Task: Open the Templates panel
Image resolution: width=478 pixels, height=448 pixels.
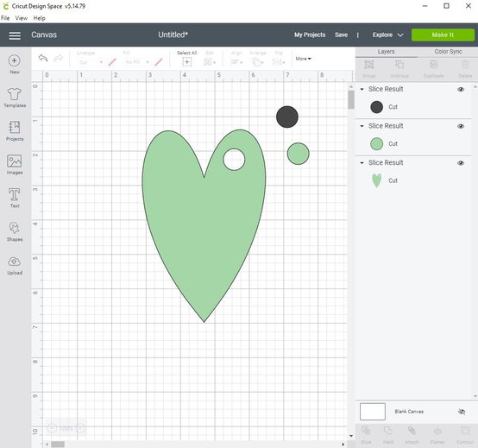Action: point(15,98)
